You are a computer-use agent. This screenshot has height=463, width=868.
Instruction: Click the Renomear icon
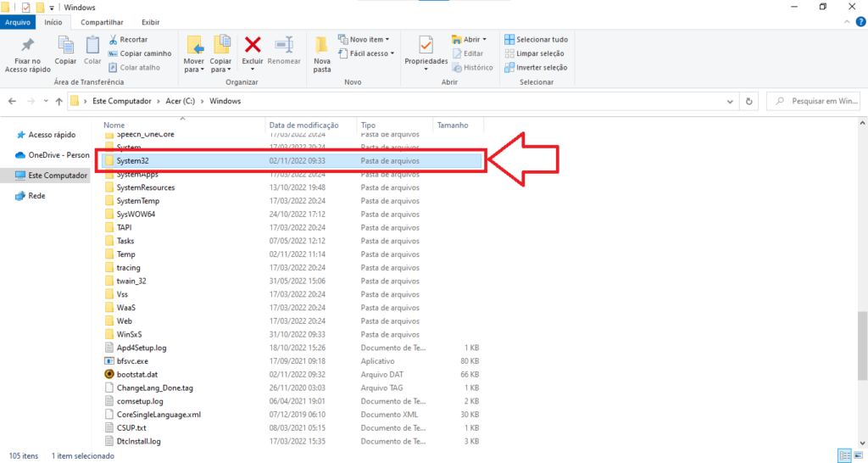click(284, 45)
